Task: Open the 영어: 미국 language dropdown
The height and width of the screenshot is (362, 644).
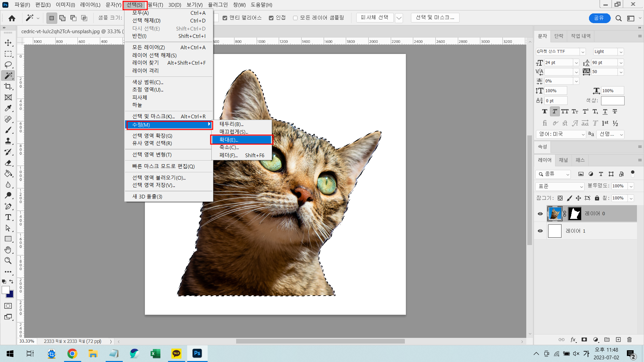Action: [x=561, y=134]
